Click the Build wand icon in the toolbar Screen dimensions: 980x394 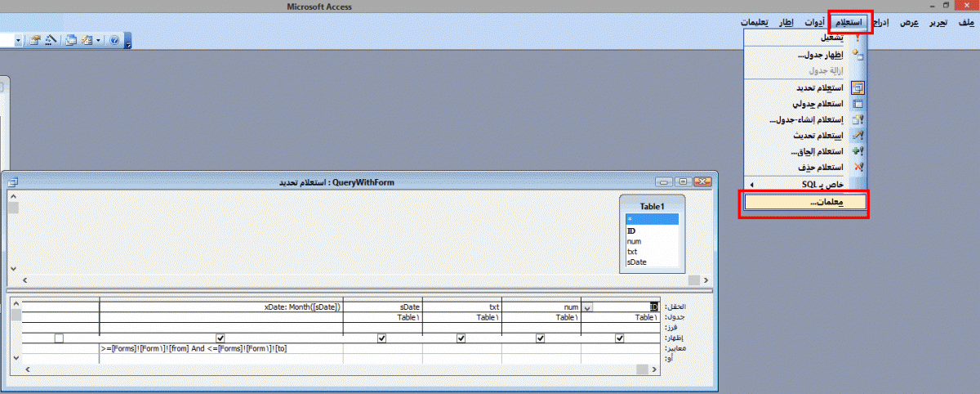51,40
